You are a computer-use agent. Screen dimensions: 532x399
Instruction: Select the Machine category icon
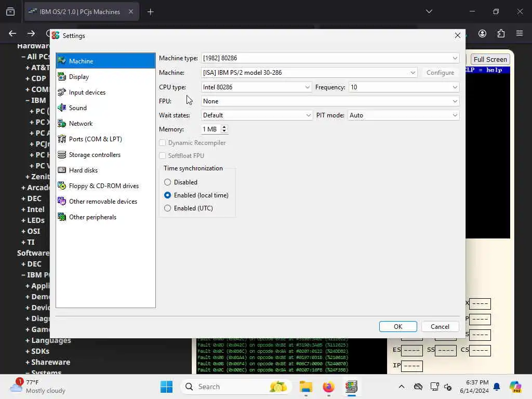click(62, 61)
